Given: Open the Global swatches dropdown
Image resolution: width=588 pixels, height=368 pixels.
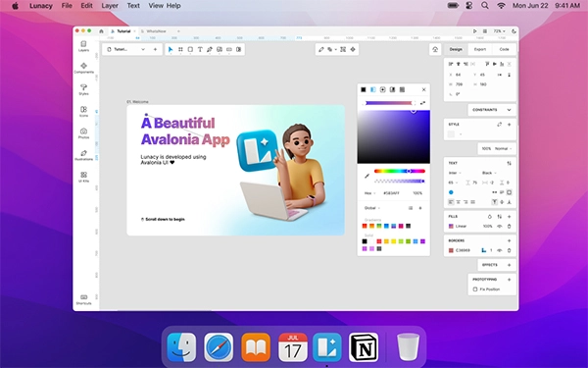Looking at the screenshot, I should [x=372, y=208].
